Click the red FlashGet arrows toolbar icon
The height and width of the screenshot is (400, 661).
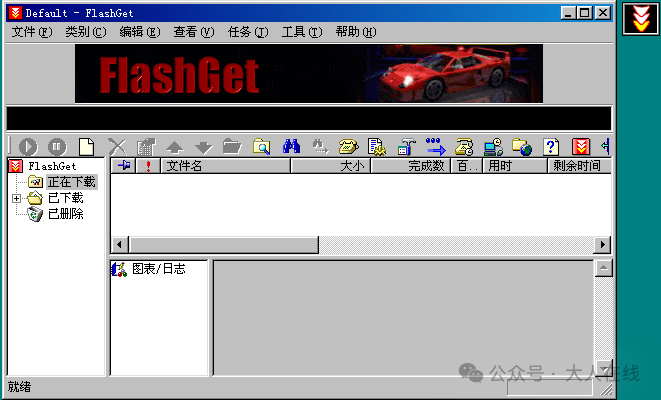(x=581, y=147)
